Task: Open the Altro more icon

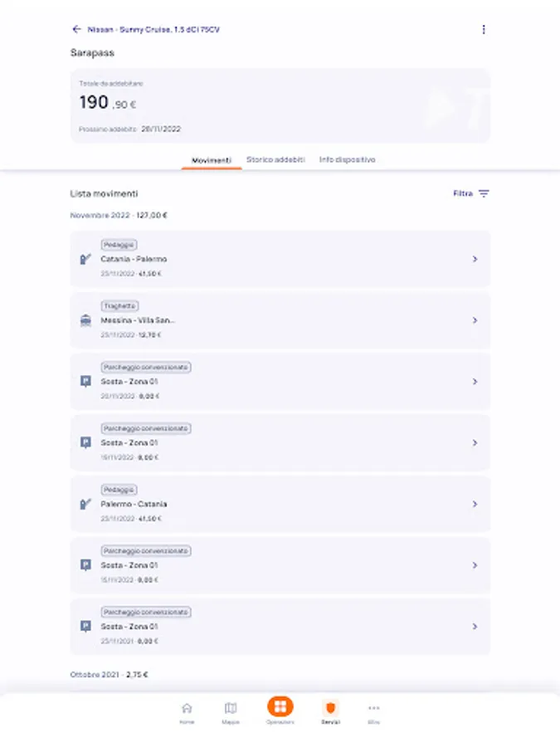Action: coord(374,708)
